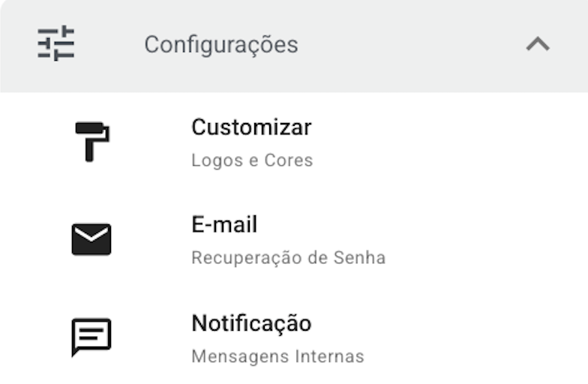Click the chat message bubble icon
The image size is (588, 384).
coord(91,337)
